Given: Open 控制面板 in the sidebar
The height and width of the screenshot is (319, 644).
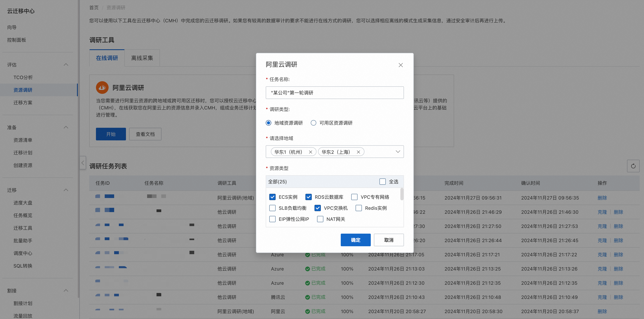Looking at the screenshot, I should coord(17,40).
